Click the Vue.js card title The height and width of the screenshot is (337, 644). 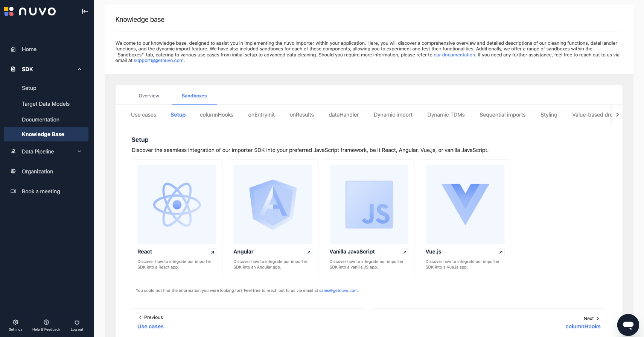tap(433, 252)
